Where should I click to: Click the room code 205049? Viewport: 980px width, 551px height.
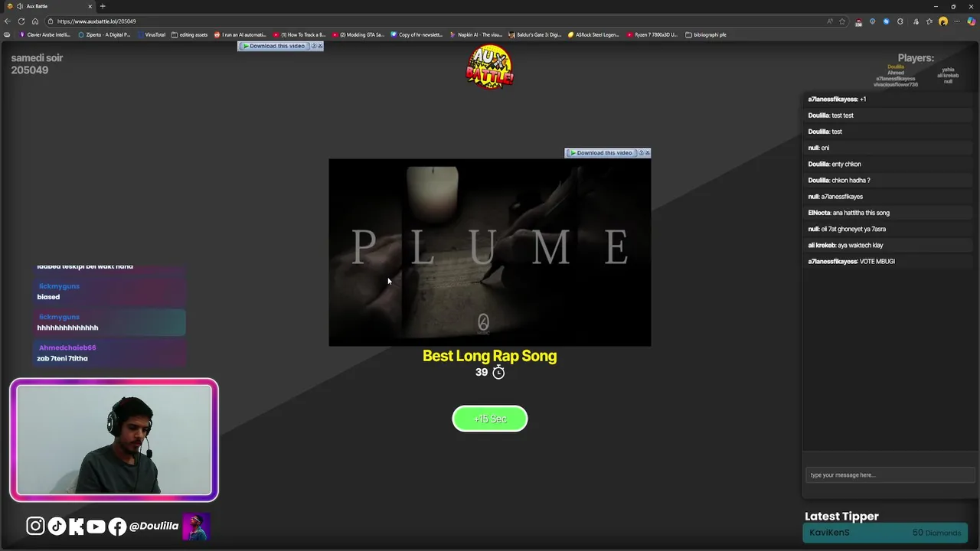tap(30, 70)
